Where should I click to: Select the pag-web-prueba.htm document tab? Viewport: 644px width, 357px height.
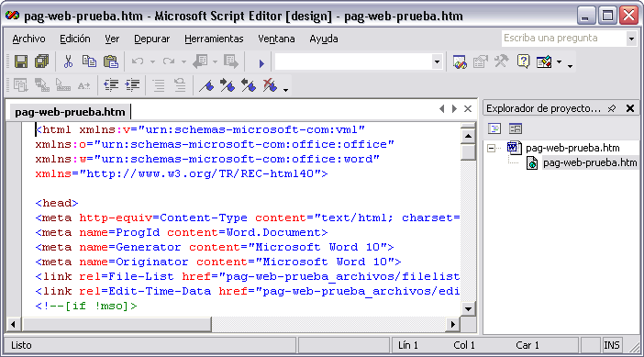tap(70, 112)
